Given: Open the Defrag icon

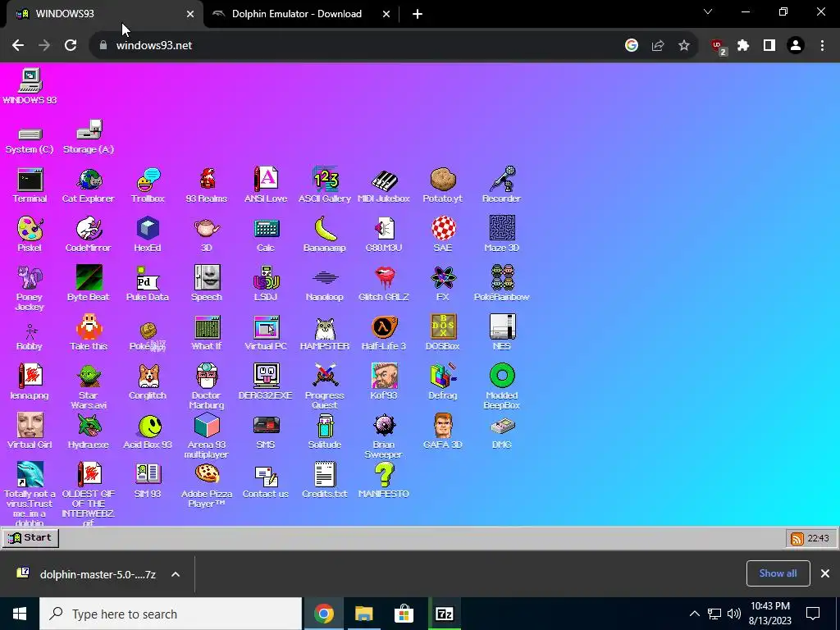Looking at the screenshot, I should (x=442, y=382).
